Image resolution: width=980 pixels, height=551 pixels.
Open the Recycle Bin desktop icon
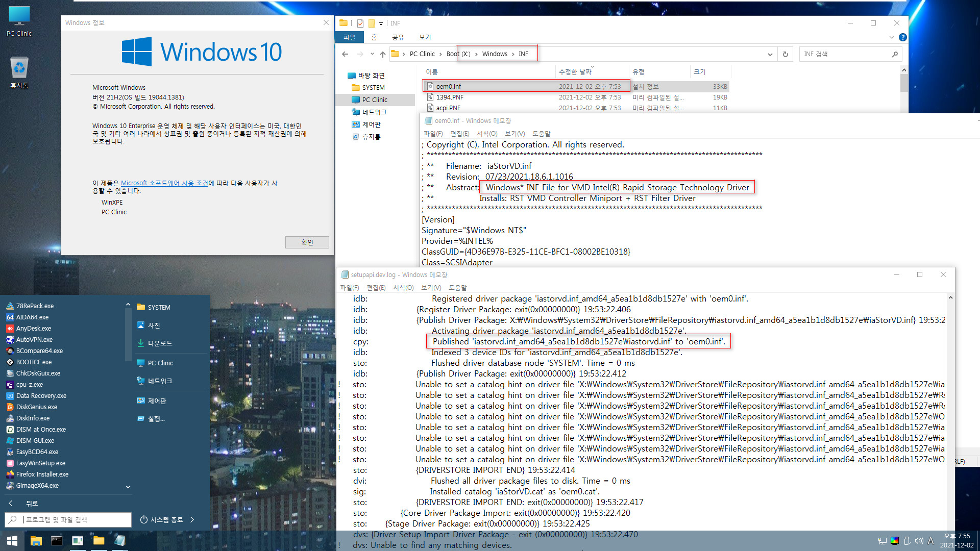(x=19, y=72)
